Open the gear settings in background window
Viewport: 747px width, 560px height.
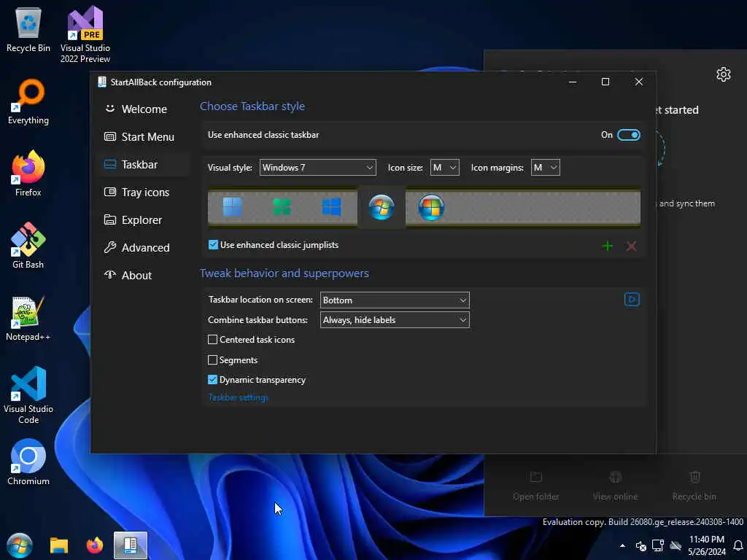tap(723, 74)
